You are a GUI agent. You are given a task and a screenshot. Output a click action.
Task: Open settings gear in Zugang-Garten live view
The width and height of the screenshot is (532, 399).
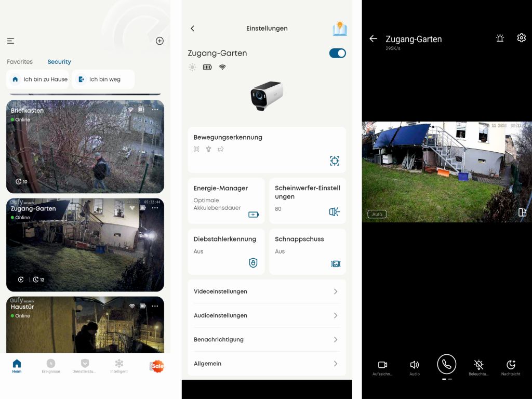[x=521, y=38]
